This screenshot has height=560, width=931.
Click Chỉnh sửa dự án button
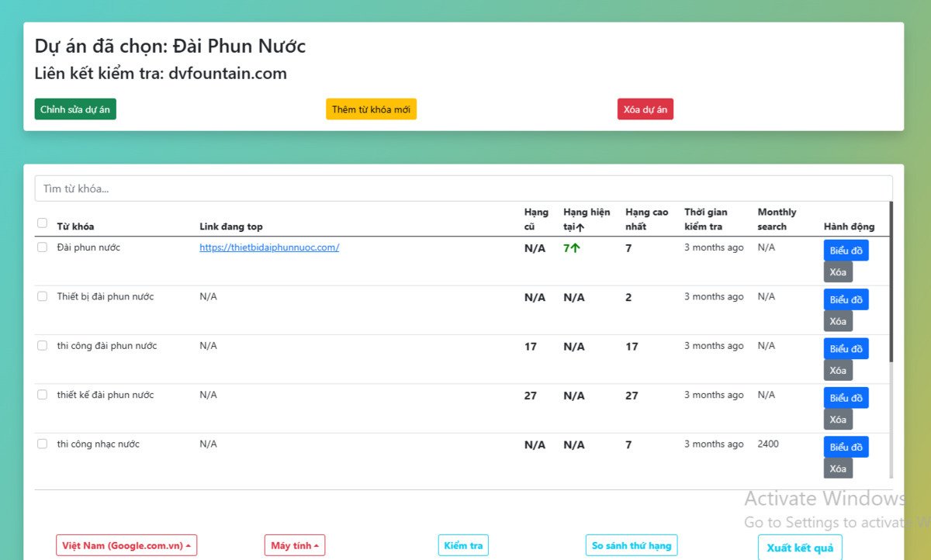pyautogui.click(x=75, y=109)
